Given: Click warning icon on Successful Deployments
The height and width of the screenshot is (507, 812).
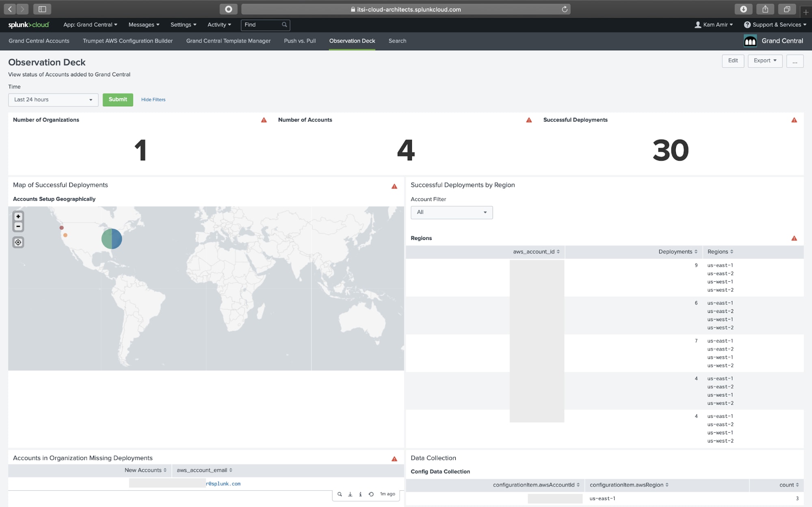Looking at the screenshot, I should [x=794, y=120].
